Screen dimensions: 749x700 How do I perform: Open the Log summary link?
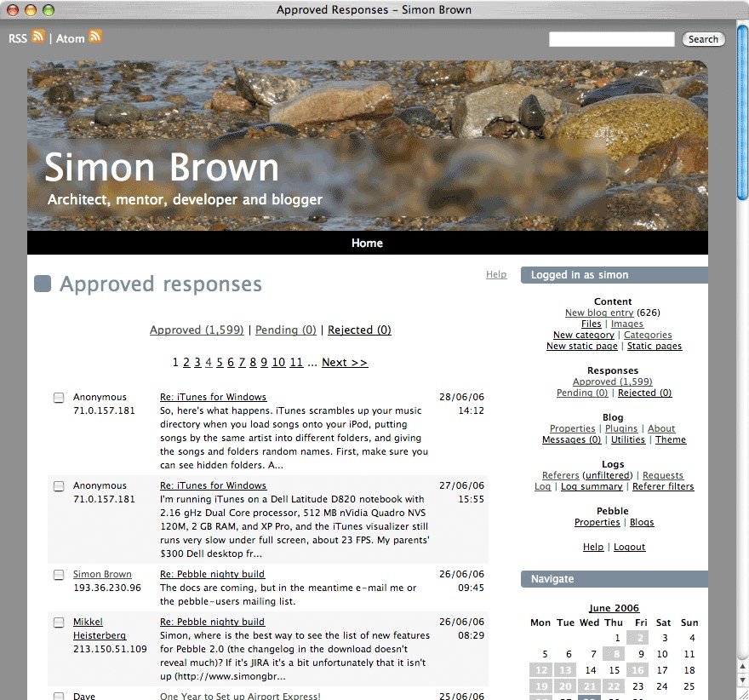click(592, 486)
